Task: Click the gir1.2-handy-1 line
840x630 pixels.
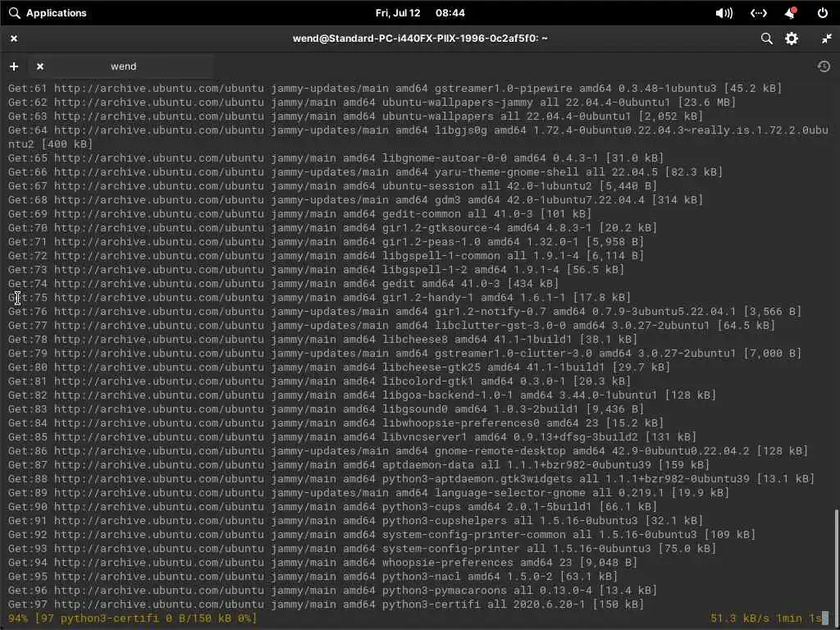Action: (x=319, y=297)
